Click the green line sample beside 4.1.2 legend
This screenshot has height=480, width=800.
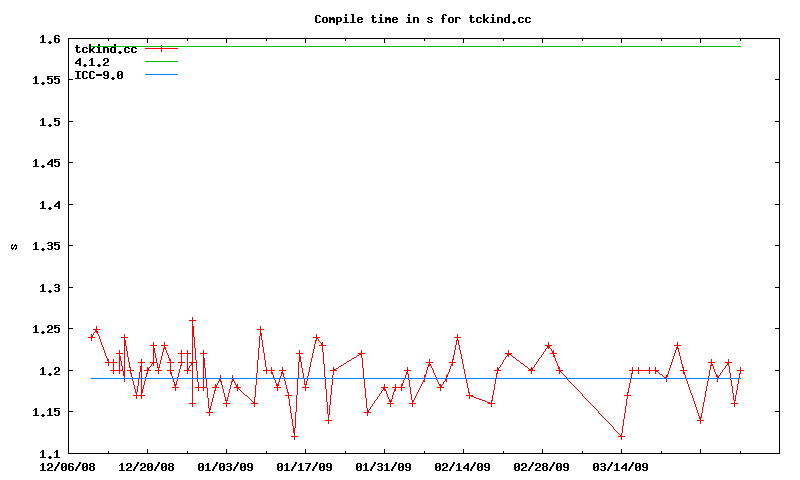point(161,62)
